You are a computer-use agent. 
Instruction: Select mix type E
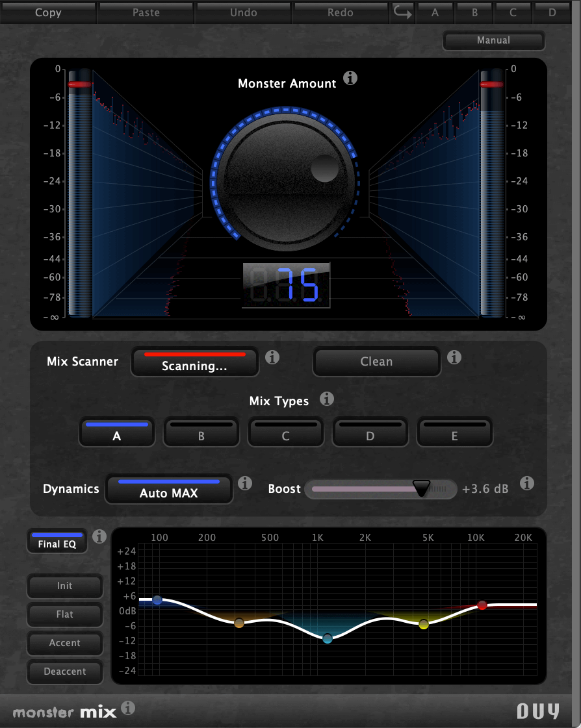(x=454, y=433)
